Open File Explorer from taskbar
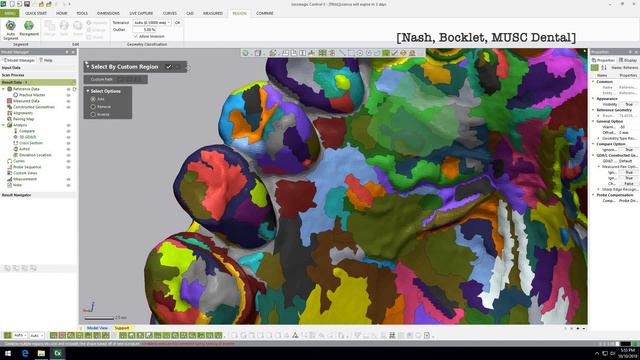640x360 pixels. click(x=41, y=353)
